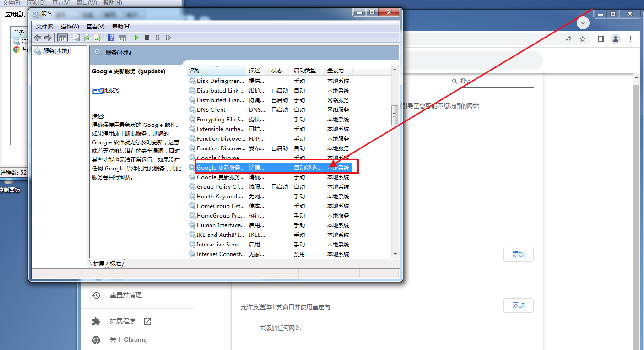Screen dimensions: 644x350
Task: Select IKE and AuthIP I... service row
Action: point(270,235)
